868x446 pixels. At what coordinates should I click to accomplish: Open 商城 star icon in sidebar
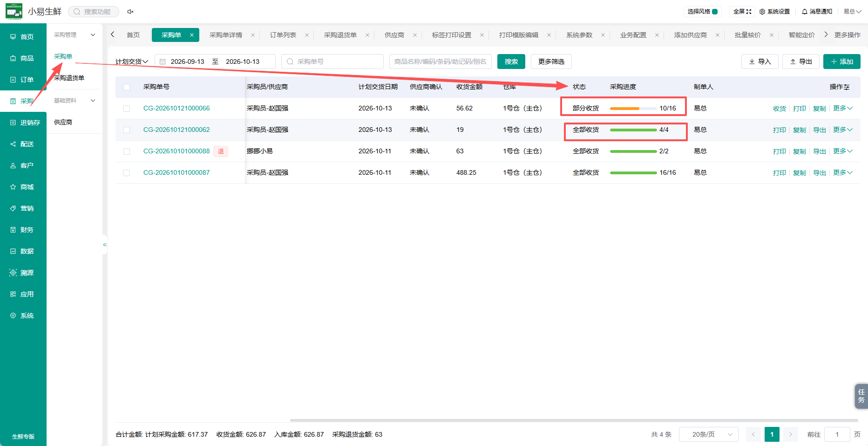point(13,187)
